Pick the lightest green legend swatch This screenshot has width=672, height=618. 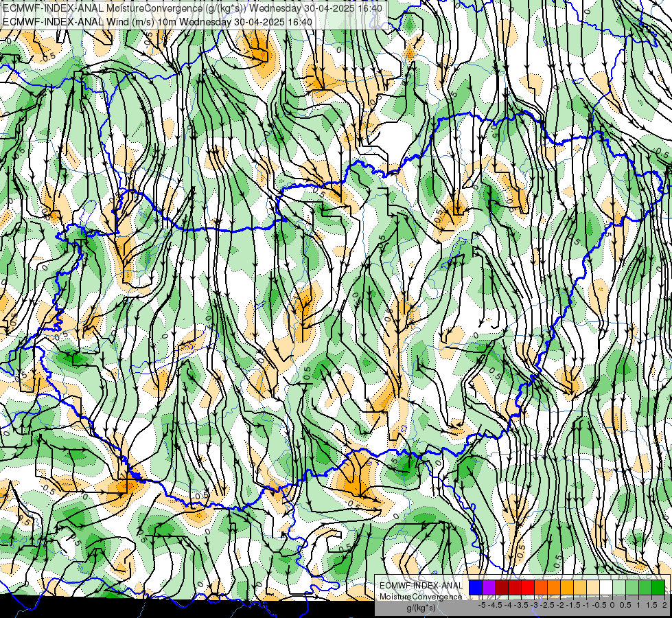pyautogui.click(x=619, y=588)
